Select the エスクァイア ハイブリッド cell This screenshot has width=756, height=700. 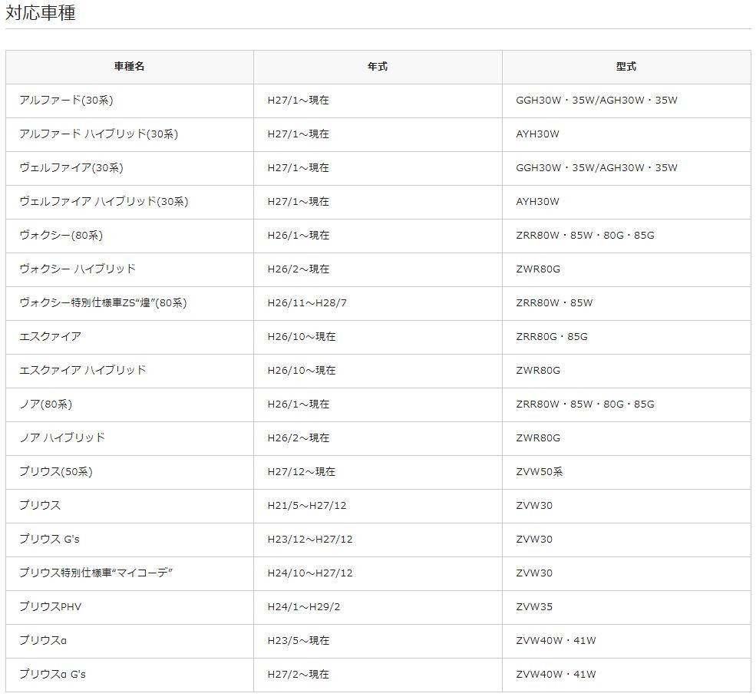tap(129, 370)
